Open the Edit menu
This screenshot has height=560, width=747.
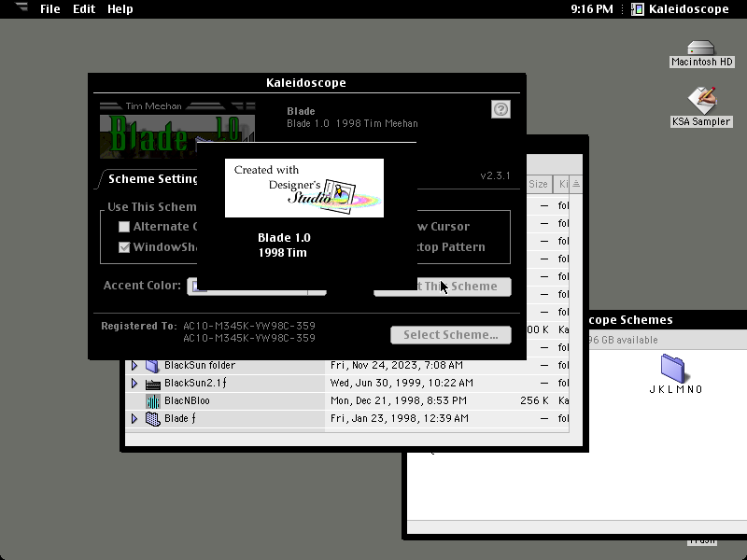tap(84, 9)
